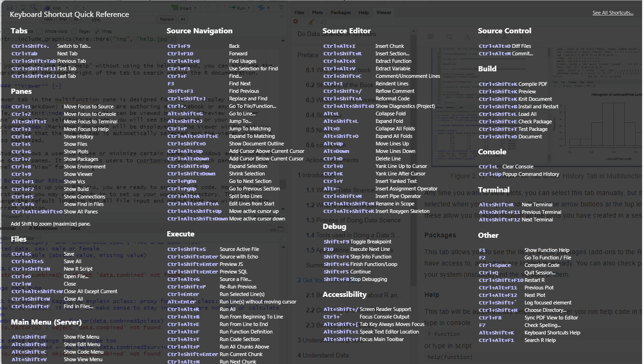
Task: Save the current document
Action: (9, 8)
